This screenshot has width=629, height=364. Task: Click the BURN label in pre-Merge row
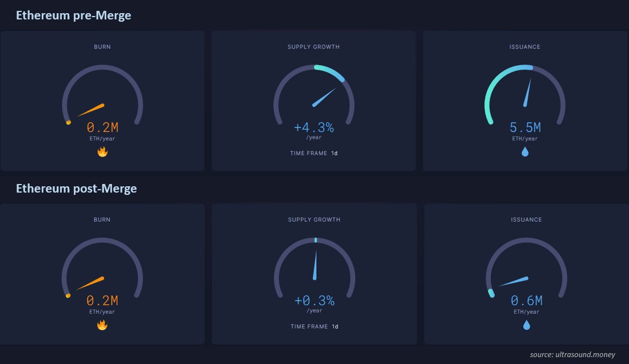tap(102, 47)
